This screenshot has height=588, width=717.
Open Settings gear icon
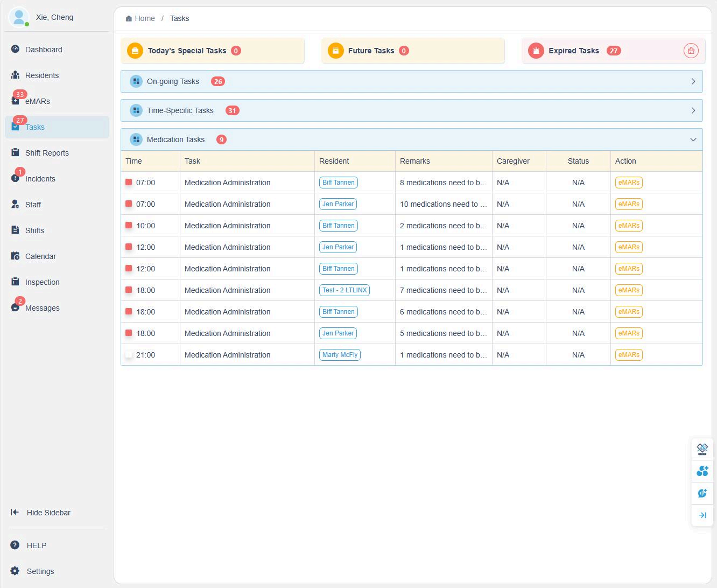click(x=15, y=571)
